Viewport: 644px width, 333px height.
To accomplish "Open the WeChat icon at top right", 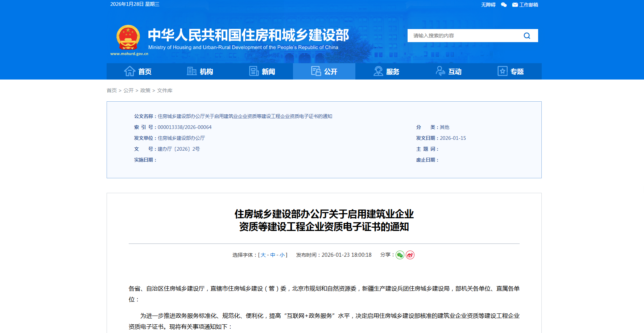I will click(503, 5).
